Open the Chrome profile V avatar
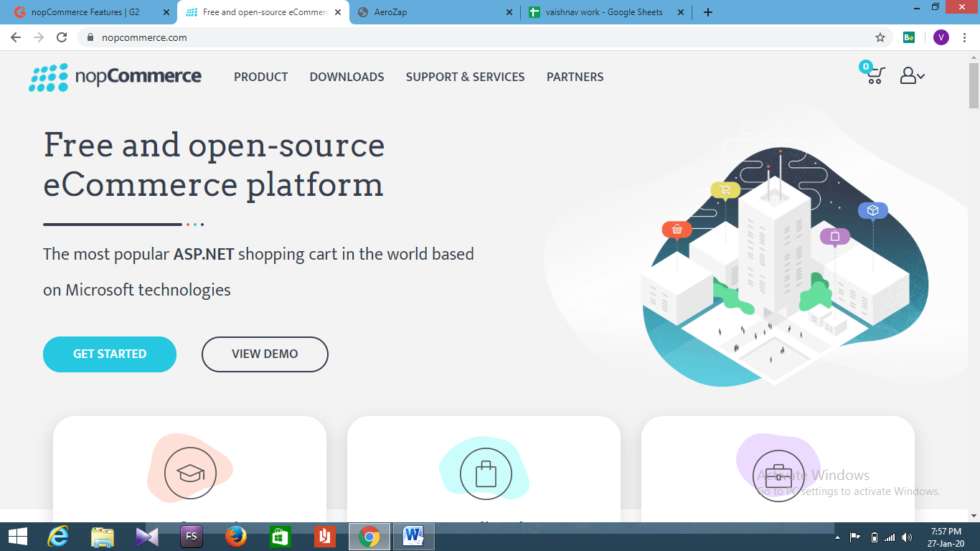The width and height of the screenshot is (980, 551). click(941, 37)
